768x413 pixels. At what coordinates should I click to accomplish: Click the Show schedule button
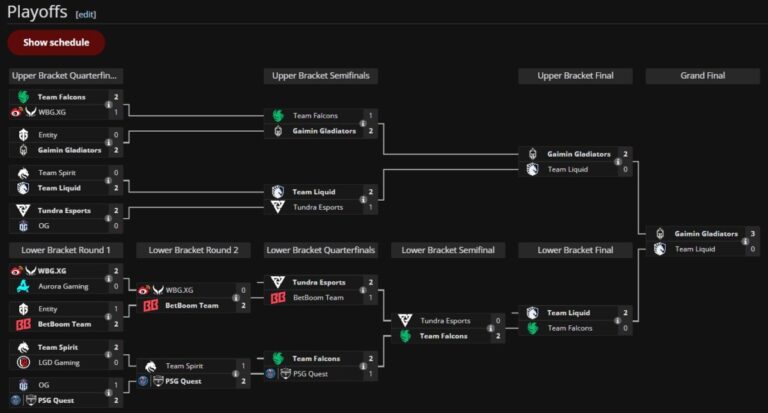coord(56,42)
